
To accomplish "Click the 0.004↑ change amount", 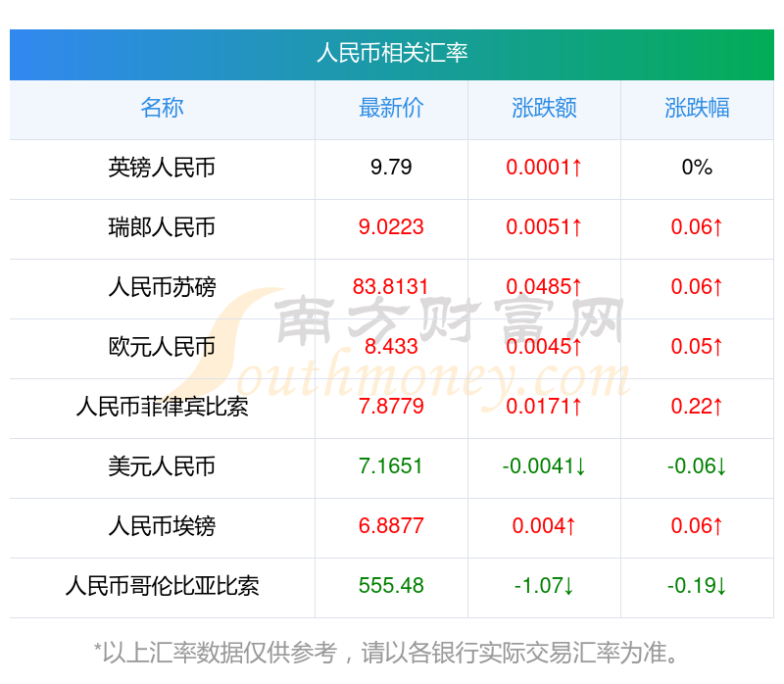I will (544, 526).
